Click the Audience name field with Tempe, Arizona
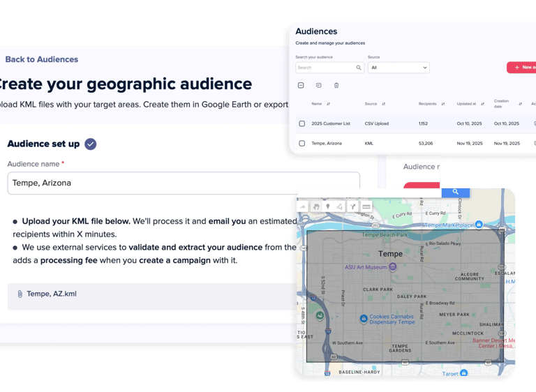The image size is (536, 392). (184, 183)
